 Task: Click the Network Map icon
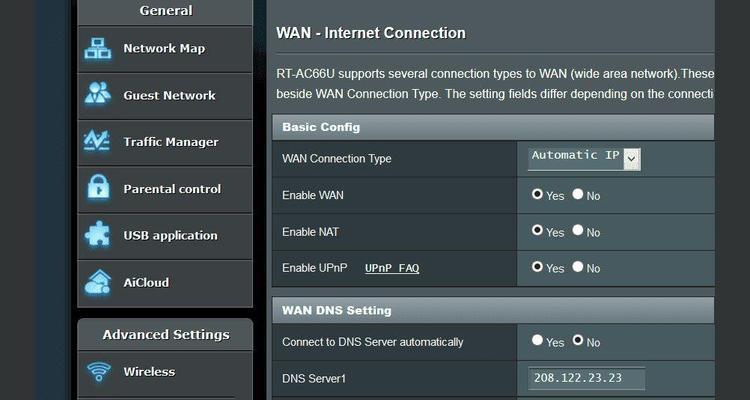[x=98, y=49]
